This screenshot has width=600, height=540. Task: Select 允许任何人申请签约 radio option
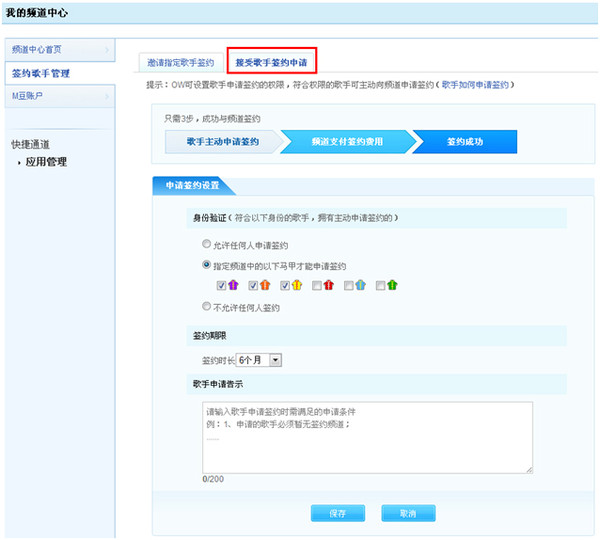[206, 245]
